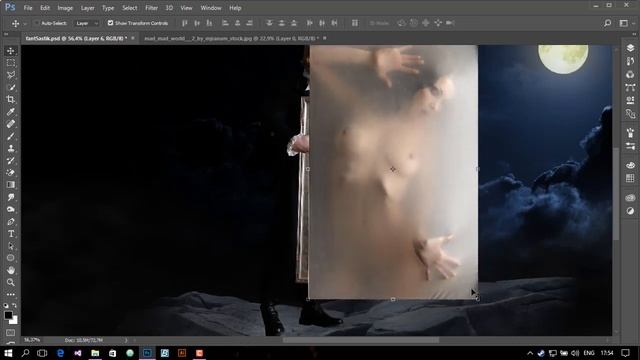Screen dimensions: 640x360
Task: Click the horizontal canvas scrollbar
Action: [361, 340]
